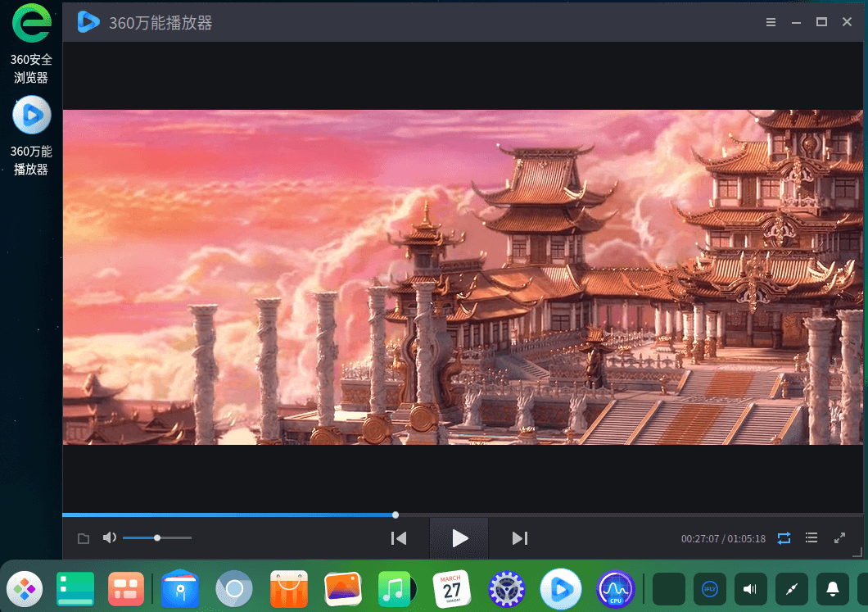Toggle the loop playback mode
Screen dimensions: 868x612
click(x=784, y=538)
